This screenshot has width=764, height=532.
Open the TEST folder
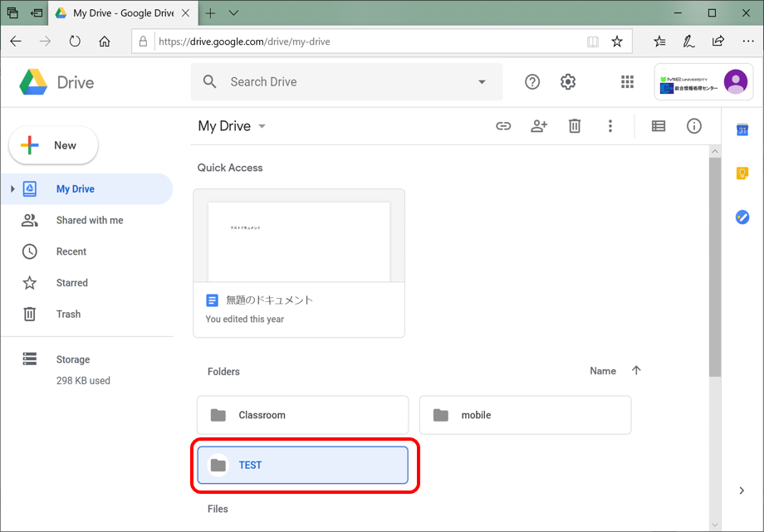(302, 466)
